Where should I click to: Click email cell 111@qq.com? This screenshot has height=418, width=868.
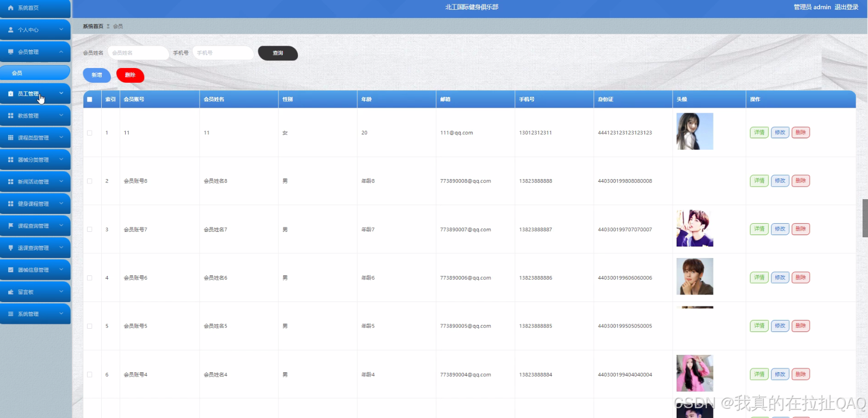pyautogui.click(x=456, y=133)
